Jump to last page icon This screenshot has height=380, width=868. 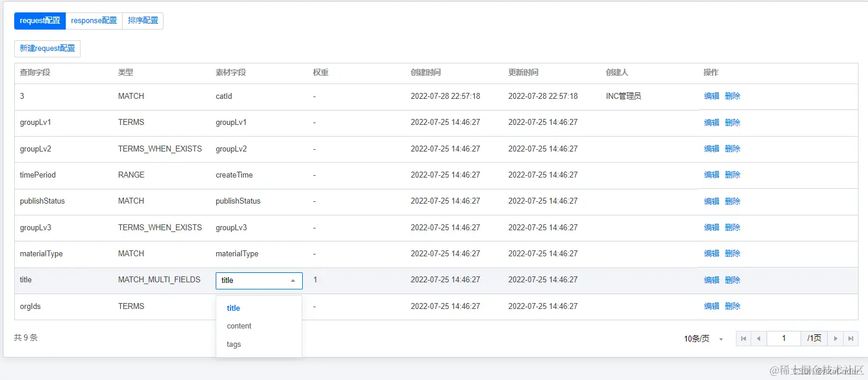pos(851,339)
